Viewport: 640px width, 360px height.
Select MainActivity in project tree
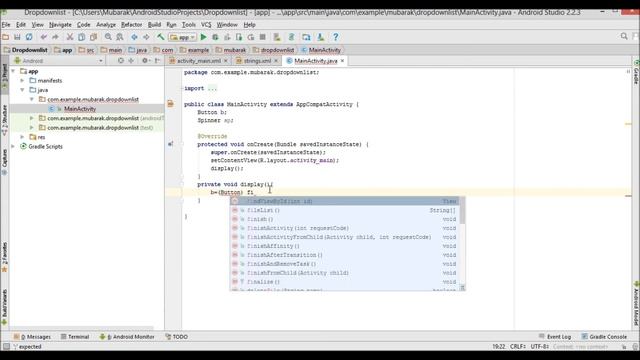(x=80, y=109)
